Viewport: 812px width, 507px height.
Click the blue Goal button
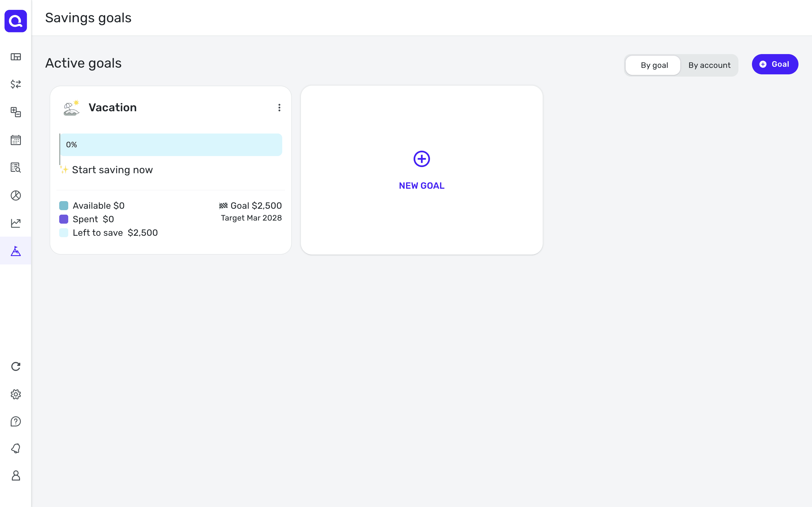point(775,65)
